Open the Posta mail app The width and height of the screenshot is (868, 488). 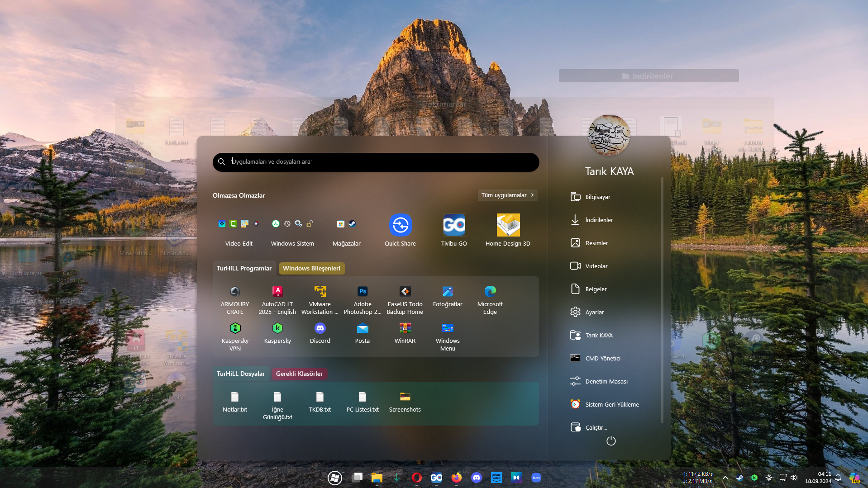362,333
